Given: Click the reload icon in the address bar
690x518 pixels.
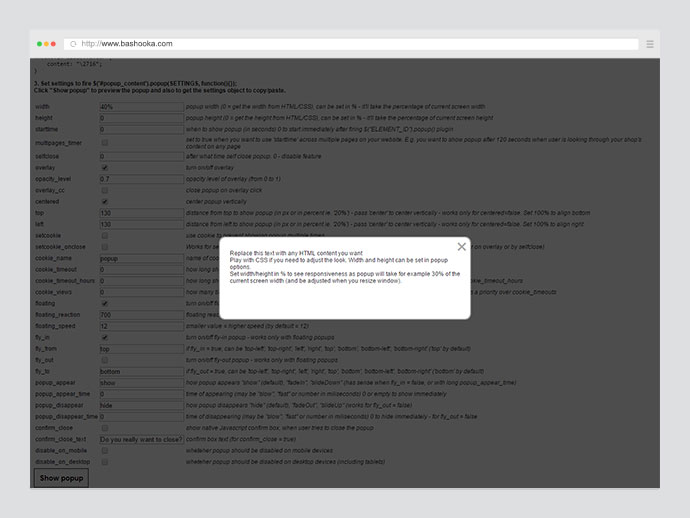Looking at the screenshot, I should coord(73,44).
